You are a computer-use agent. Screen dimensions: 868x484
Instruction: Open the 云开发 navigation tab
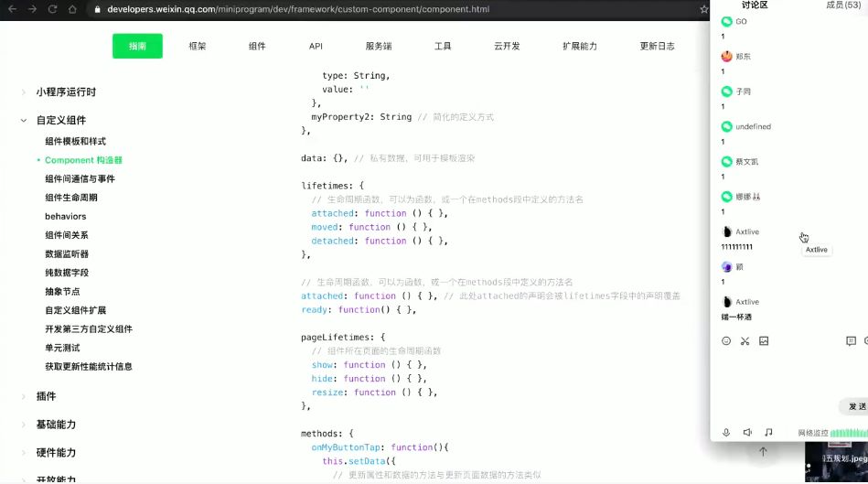coord(506,47)
